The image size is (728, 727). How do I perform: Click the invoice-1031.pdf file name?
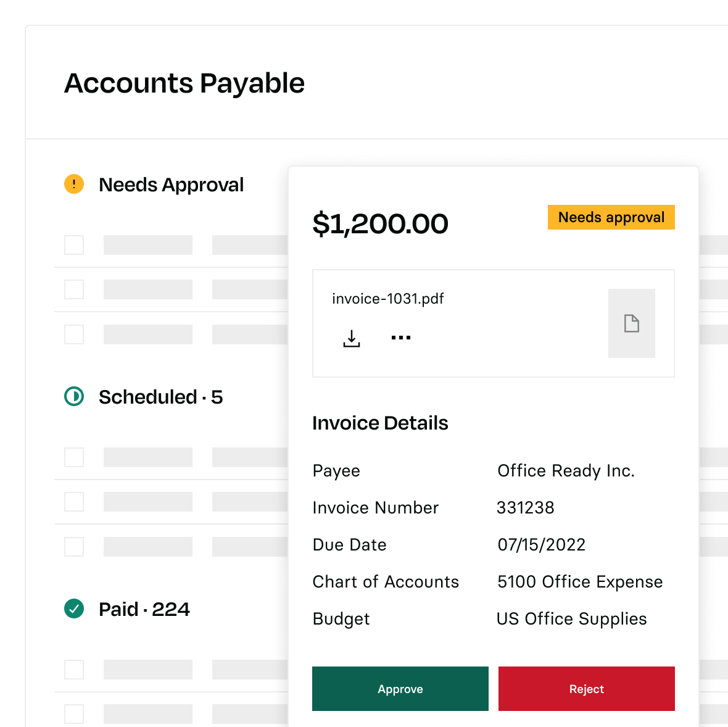[x=387, y=299]
